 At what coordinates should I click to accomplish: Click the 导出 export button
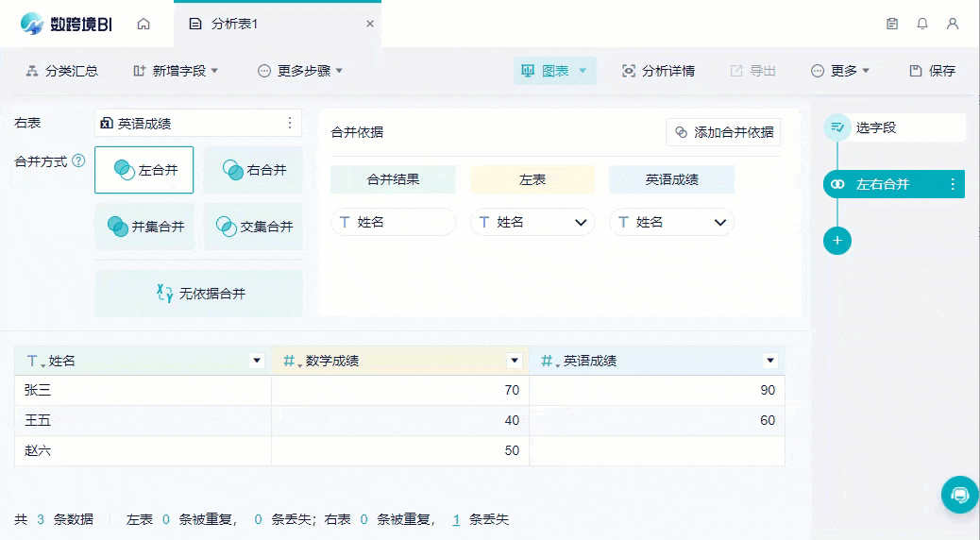[x=753, y=71]
